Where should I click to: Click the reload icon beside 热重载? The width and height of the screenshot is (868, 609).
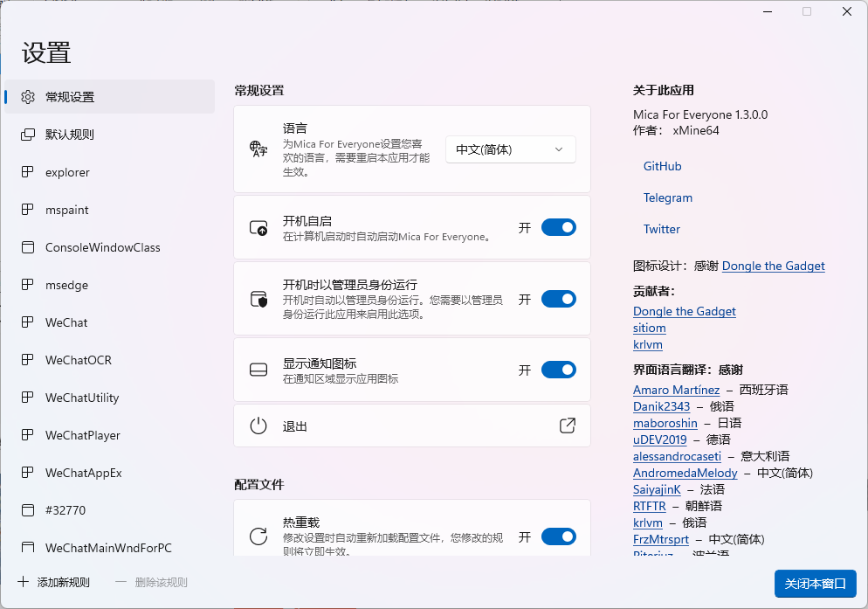coord(258,536)
